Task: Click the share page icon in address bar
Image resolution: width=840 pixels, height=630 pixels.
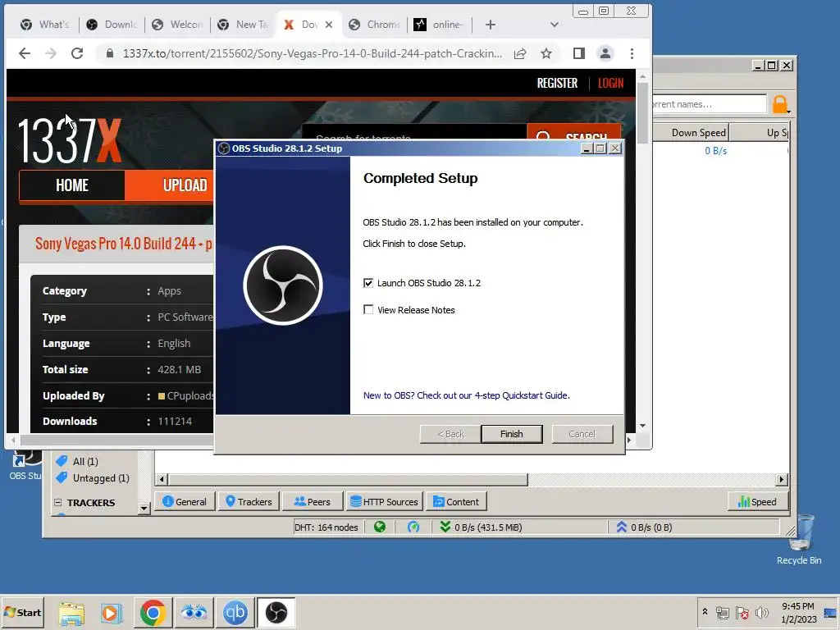Action: 519,53
